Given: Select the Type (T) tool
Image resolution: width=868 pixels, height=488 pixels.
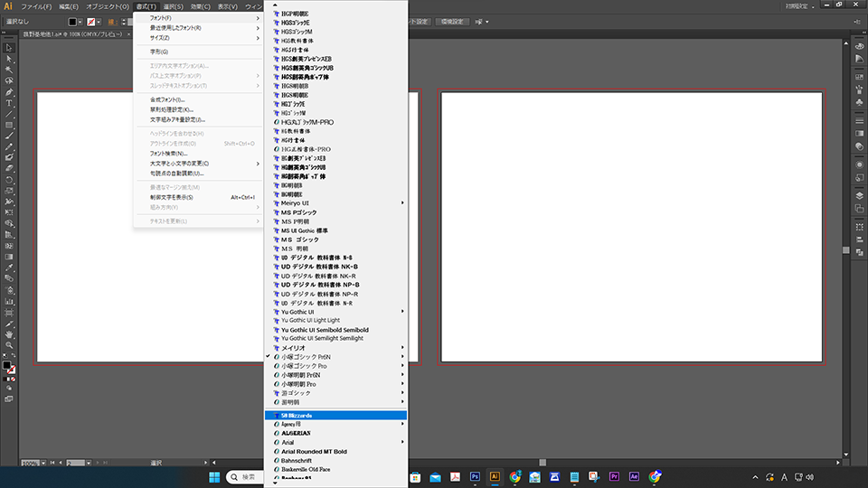Looking at the screenshot, I should [x=9, y=102].
